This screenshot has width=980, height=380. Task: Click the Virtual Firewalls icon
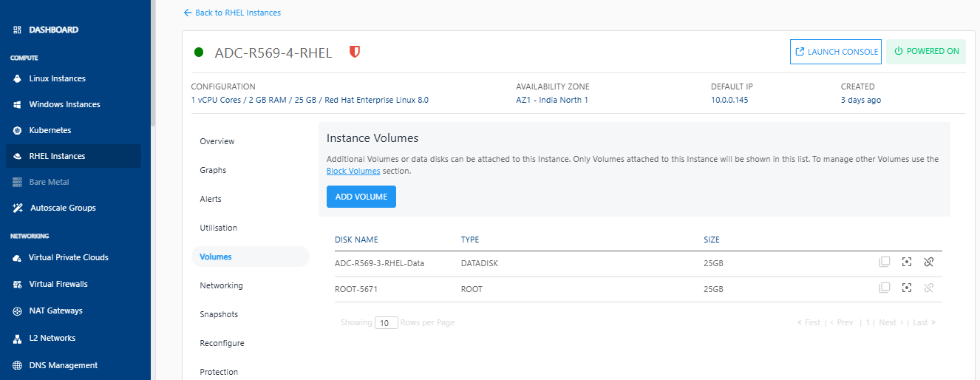tap(17, 284)
